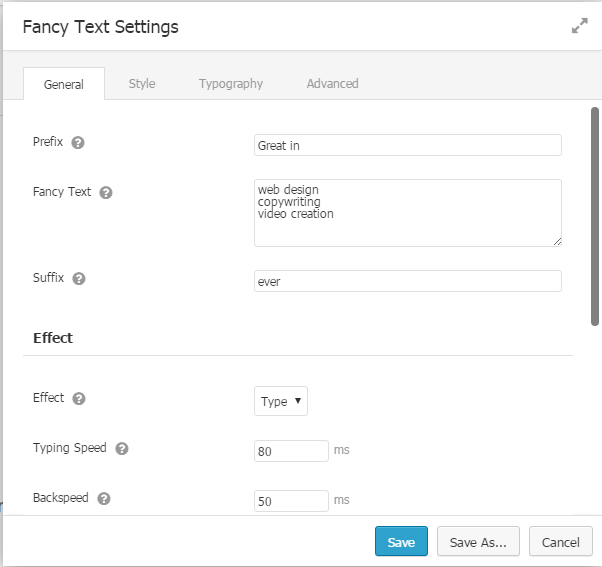Click help icon beside Fancy Text label

106,192
